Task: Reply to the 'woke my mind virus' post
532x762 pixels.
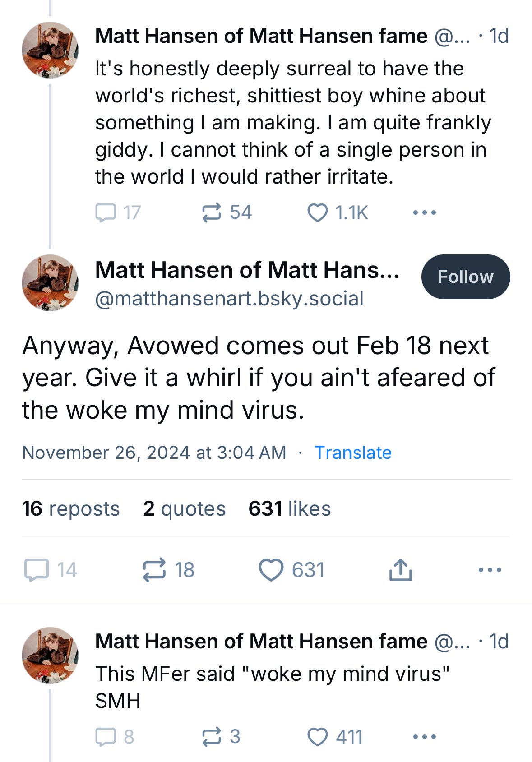Action: (106, 737)
